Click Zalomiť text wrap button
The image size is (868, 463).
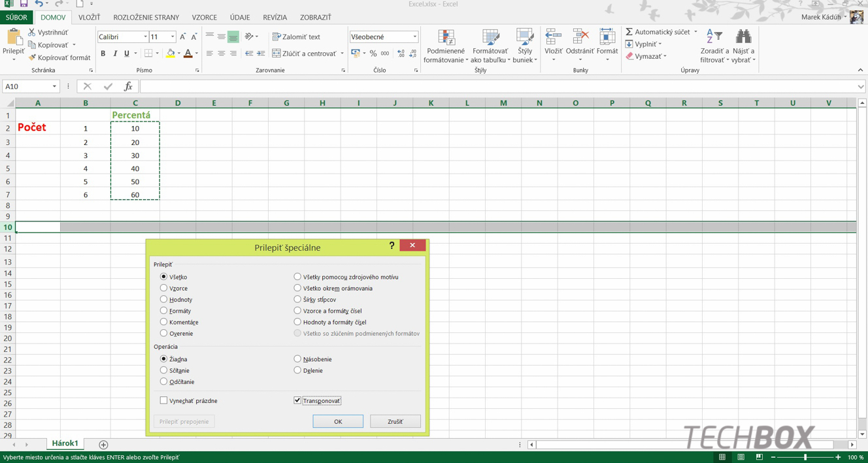296,37
